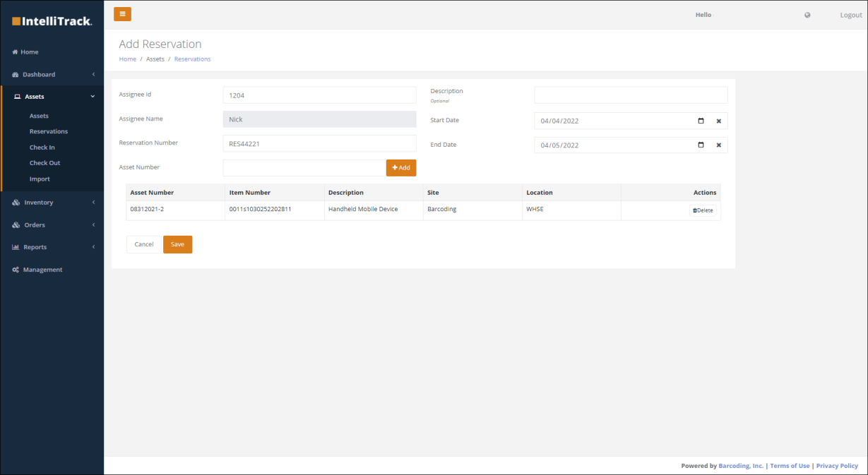The width and height of the screenshot is (868, 475).
Task: Click the Hello greeting text
Action: point(703,15)
